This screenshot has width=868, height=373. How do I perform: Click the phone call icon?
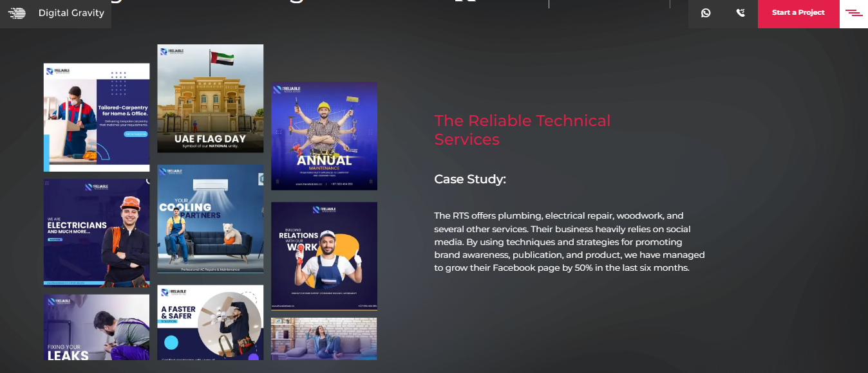point(741,13)
